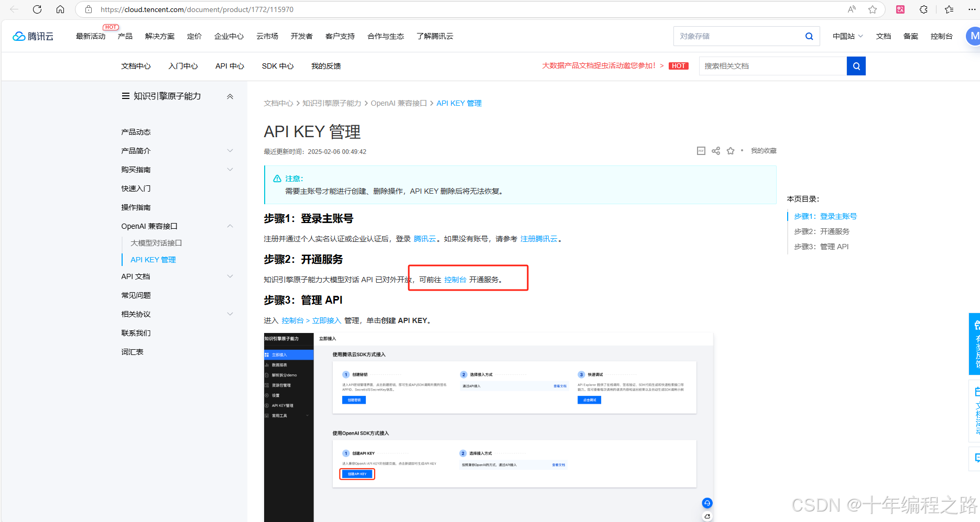Export the document as PDF icon

(x=701, y=151)
